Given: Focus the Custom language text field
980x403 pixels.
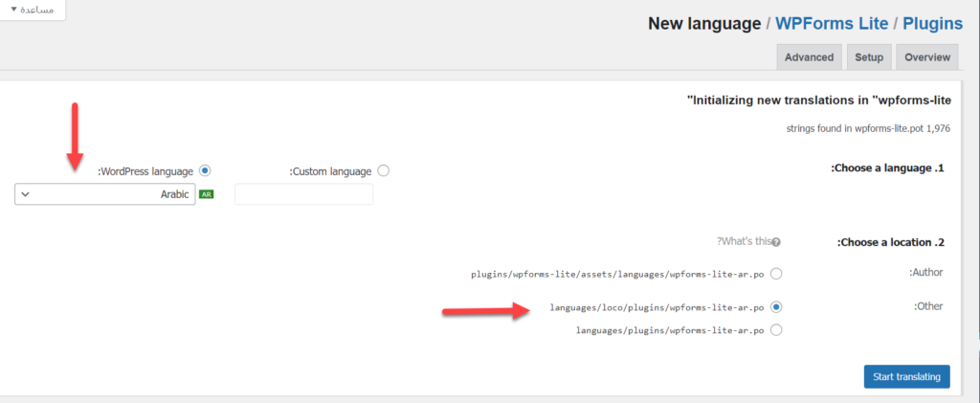Looking at the screenshot, I should [x=303, y=194].
